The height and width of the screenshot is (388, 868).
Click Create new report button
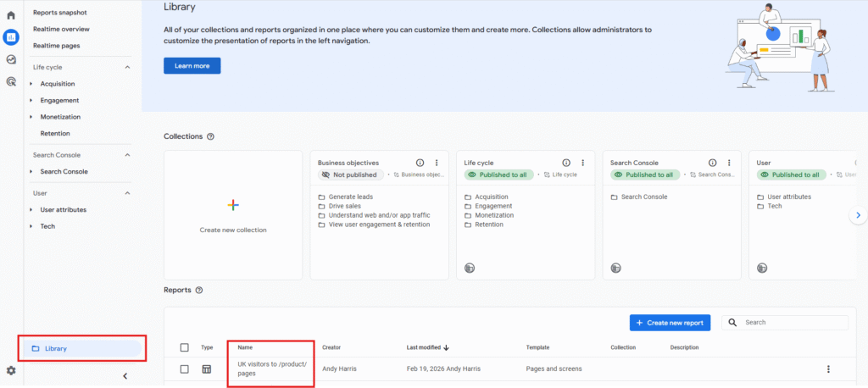pyautogui.click(x=670, y=323)
